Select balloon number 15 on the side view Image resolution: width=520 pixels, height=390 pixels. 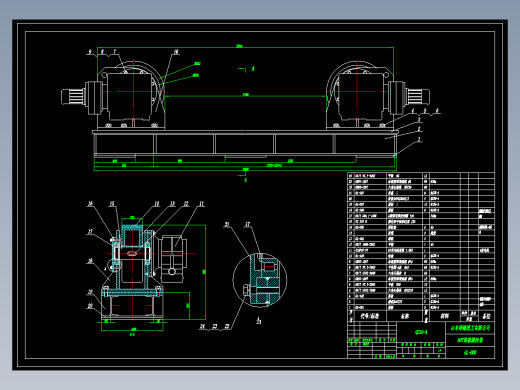[112, 203]
